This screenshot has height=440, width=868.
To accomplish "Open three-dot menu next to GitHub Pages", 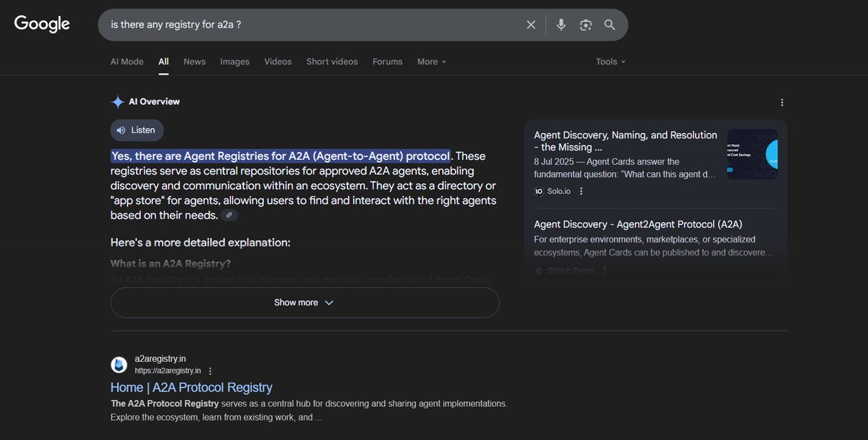I will [x=605, y=271].
